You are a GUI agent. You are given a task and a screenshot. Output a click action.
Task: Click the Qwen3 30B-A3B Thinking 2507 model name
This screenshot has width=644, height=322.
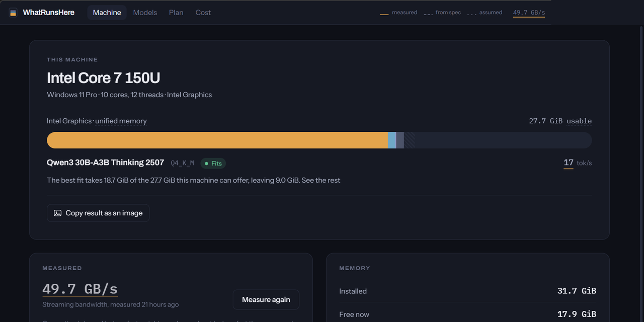coord(106,163)
